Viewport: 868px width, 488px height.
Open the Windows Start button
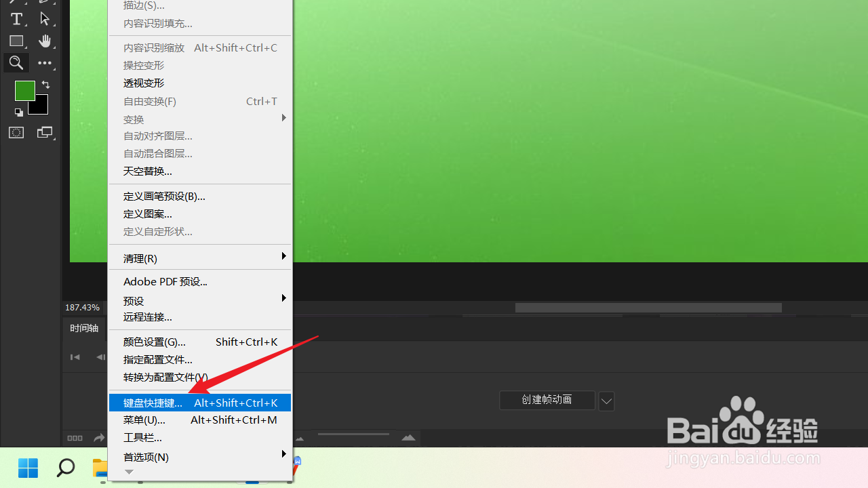point(28,468)
